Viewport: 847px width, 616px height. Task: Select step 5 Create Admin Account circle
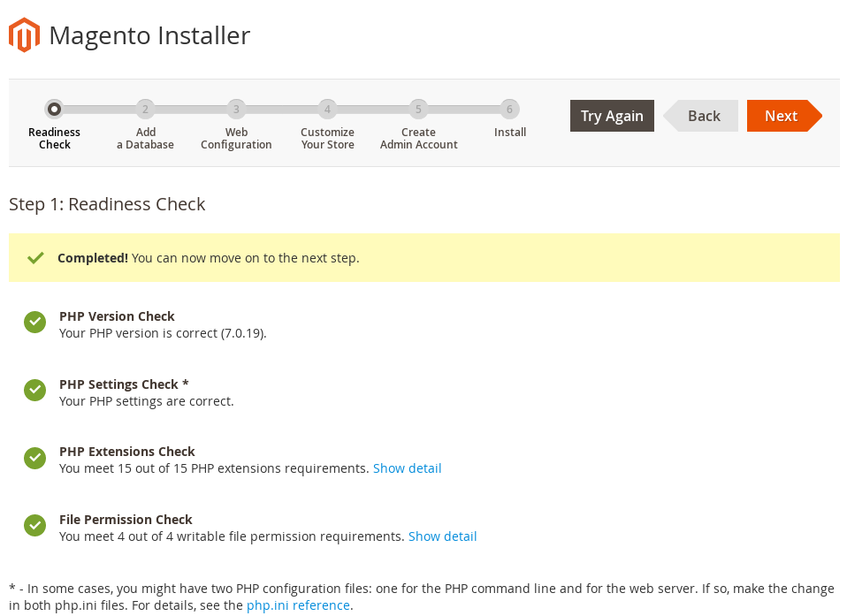click(418, 109)
